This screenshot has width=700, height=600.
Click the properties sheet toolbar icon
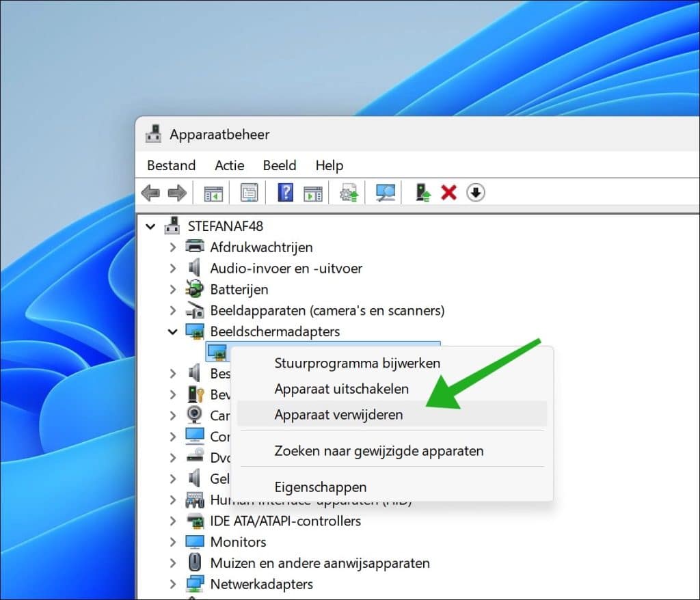click(x=249, y=193)
